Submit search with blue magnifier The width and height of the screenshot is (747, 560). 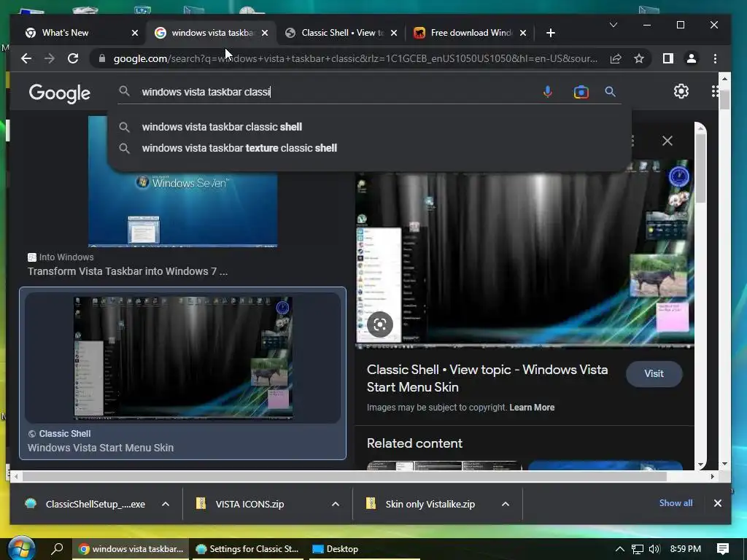click(x=611, y=91)
